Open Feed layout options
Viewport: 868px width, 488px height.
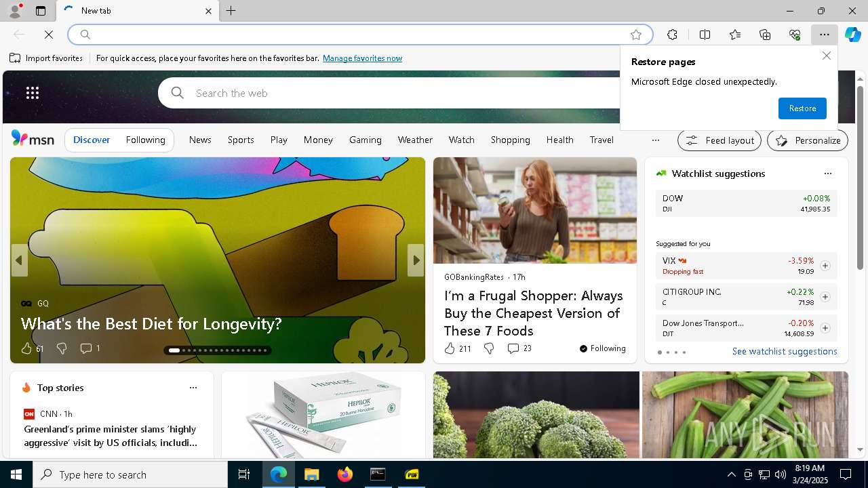coord(720,140)
